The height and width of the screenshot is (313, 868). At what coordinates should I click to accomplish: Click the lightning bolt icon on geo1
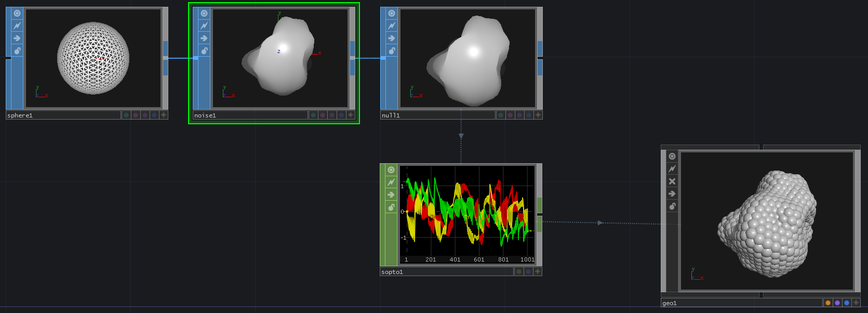coord(672,168)
